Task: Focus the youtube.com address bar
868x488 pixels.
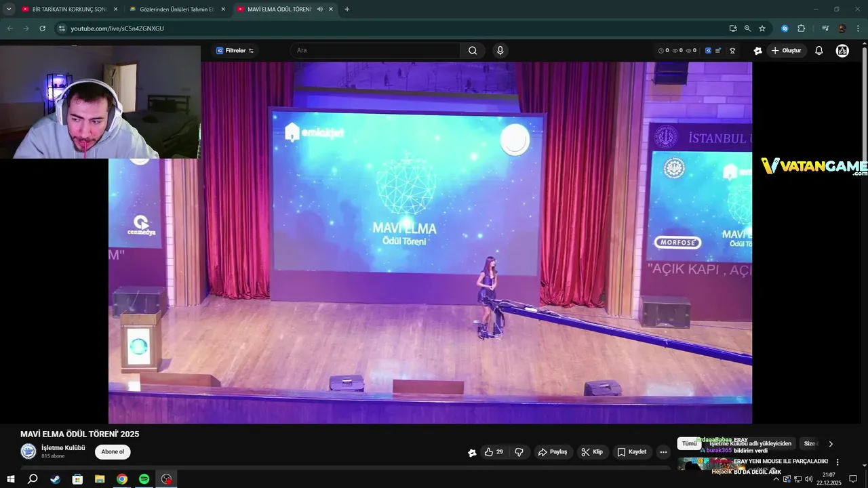Action: [393, 28]
